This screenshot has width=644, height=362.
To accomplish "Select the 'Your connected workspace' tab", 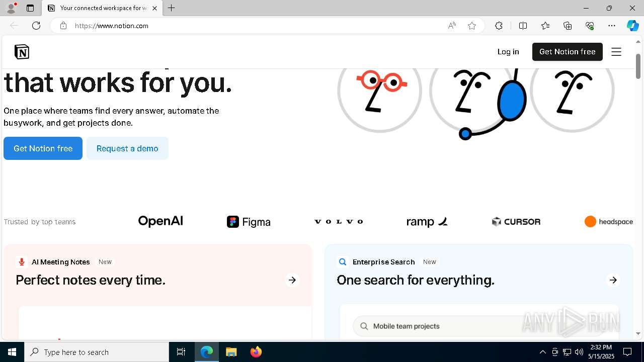I will (102, 8).
